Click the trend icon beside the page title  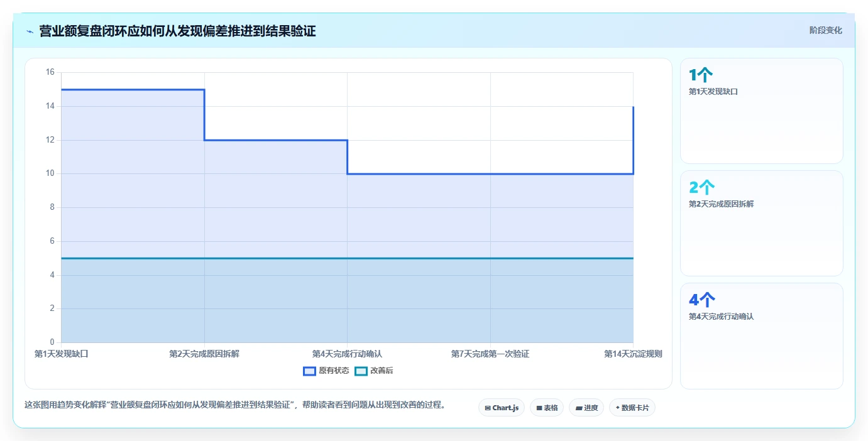click(x=30, y=31)
